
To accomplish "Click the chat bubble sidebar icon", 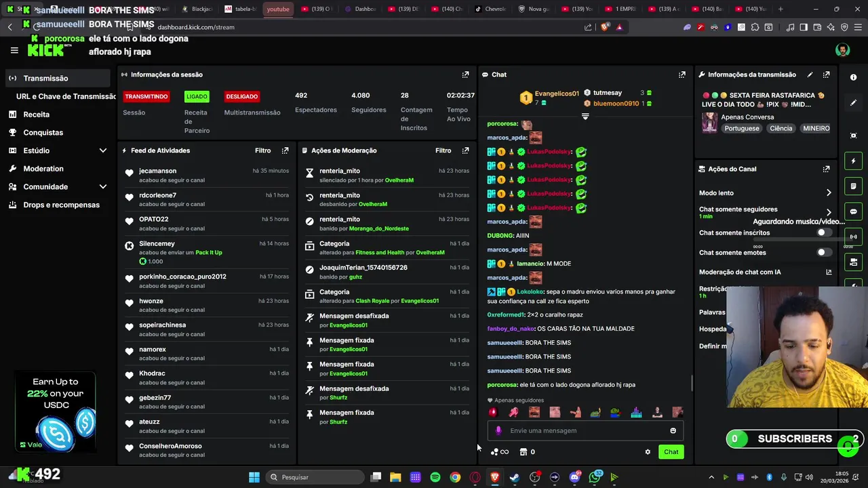I will tap(853, 211).
